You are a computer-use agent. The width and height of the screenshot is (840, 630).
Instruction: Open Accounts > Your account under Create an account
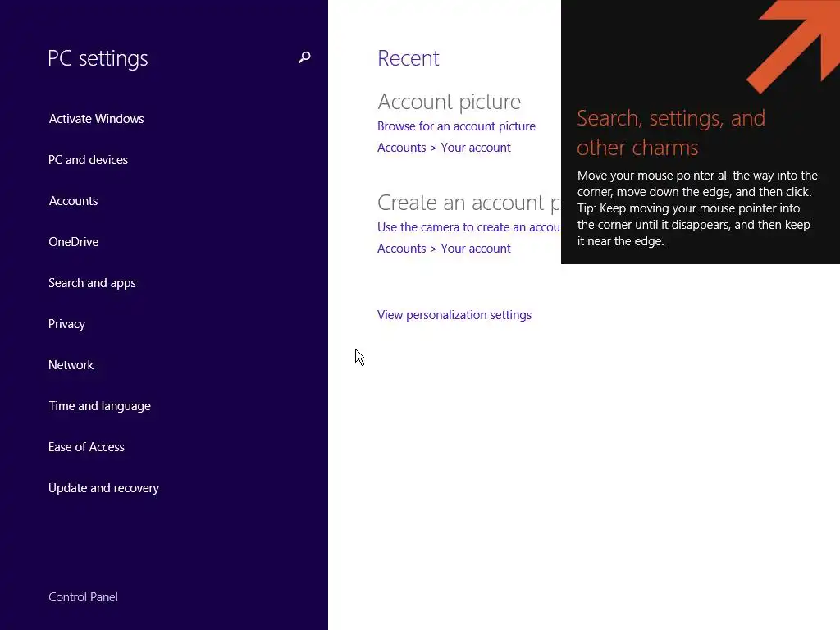444,249
